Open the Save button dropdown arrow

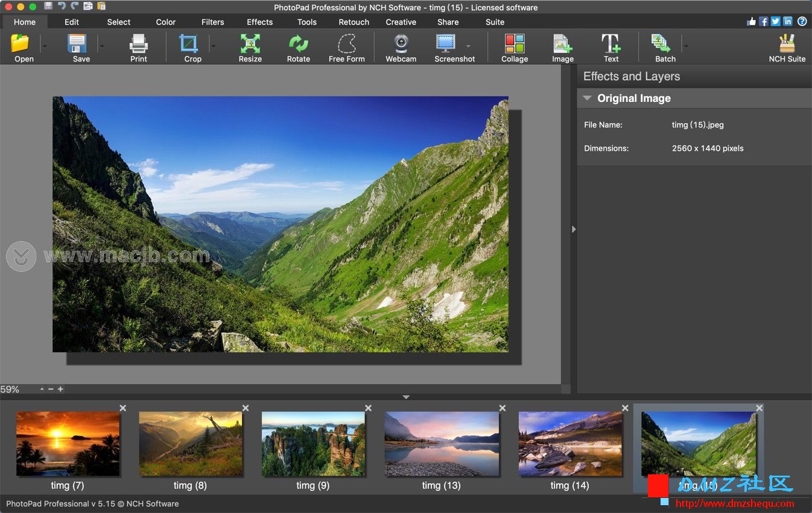coord(101,46)
